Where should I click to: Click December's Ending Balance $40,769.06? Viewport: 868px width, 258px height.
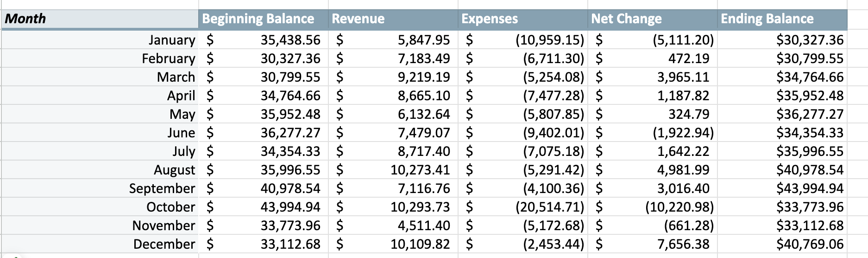pos(810,245)
